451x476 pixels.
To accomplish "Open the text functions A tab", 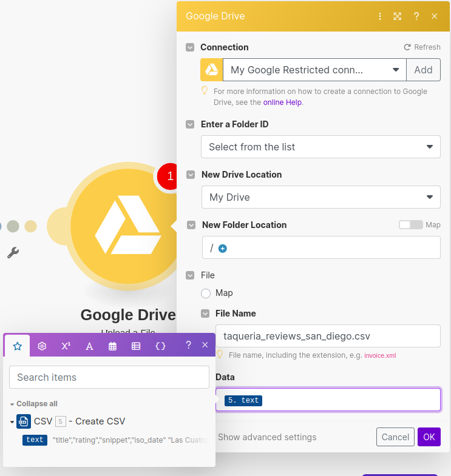I will 89,346.
